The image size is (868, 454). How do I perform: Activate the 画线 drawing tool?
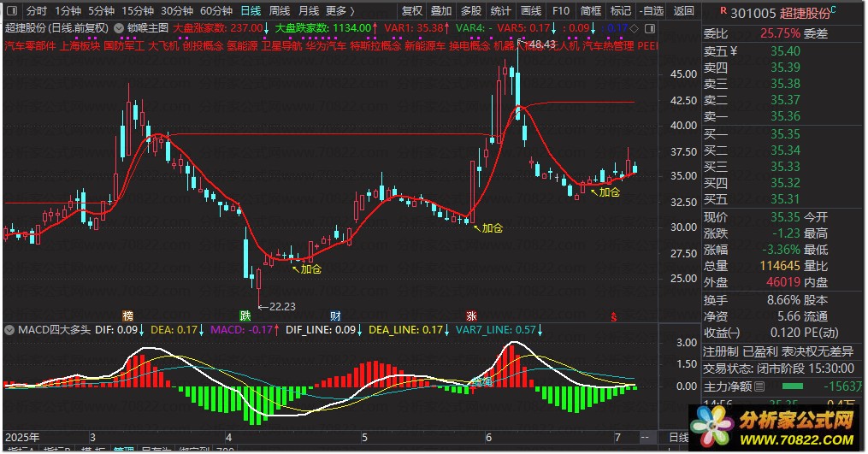coord(531,10)
